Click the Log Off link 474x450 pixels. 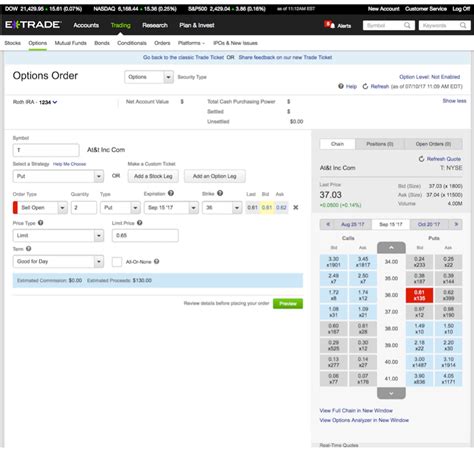click(x=461, y=9)
